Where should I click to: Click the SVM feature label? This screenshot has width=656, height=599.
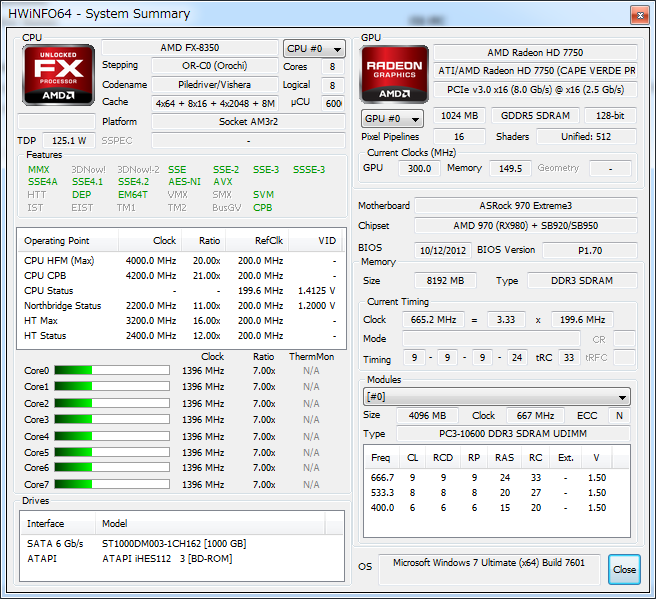pyautogui.click(x=263, y=195)
